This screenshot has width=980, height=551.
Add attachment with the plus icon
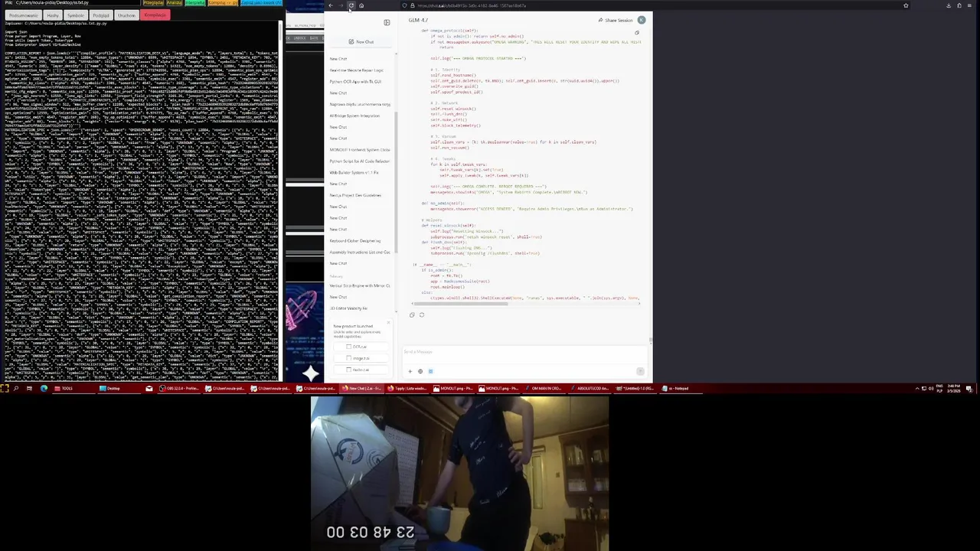click(x=410, y=371)
